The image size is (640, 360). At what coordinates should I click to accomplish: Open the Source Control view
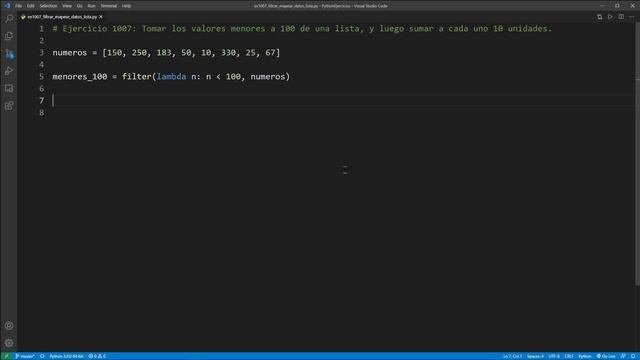coord(9,53)
